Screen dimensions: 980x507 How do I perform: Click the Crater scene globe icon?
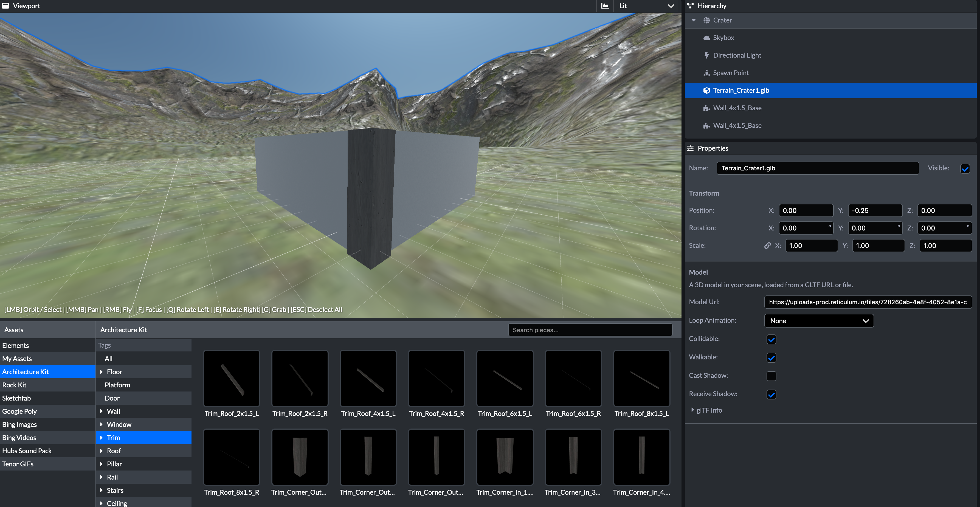click(706, 20)
